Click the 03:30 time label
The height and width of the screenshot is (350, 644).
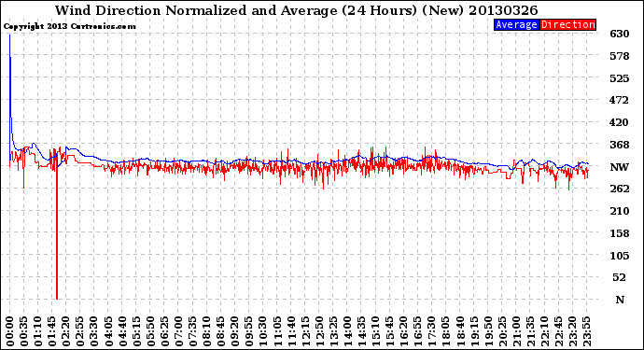94,331
